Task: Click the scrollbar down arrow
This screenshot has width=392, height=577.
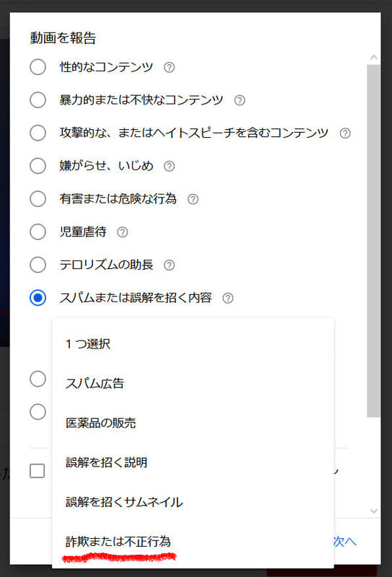Action: pos(373,511)
